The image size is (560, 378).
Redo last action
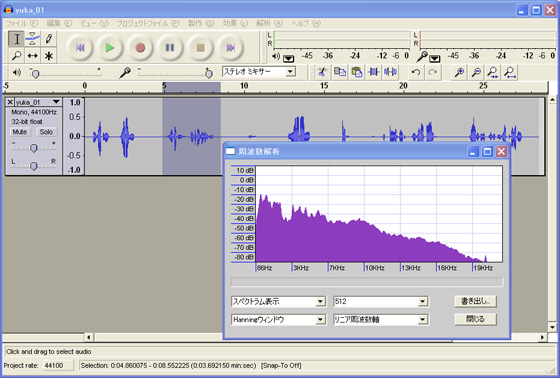(x=432, y=72)
